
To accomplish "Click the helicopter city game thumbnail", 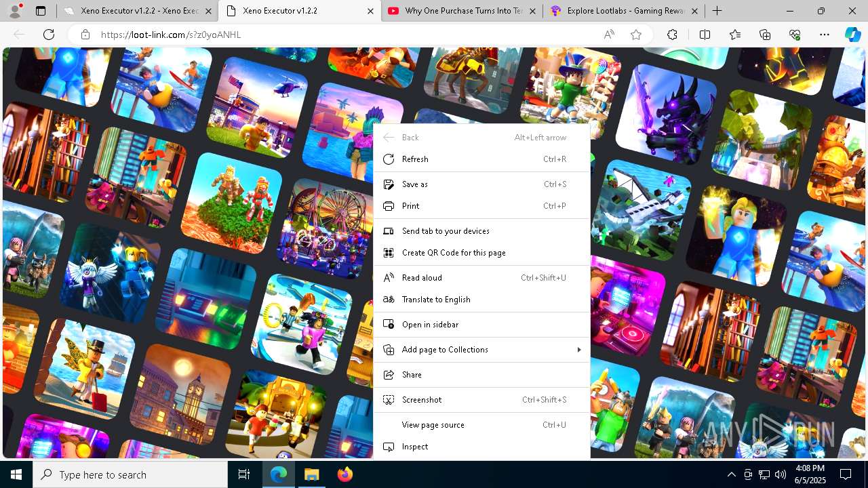I will click(258, 107).
